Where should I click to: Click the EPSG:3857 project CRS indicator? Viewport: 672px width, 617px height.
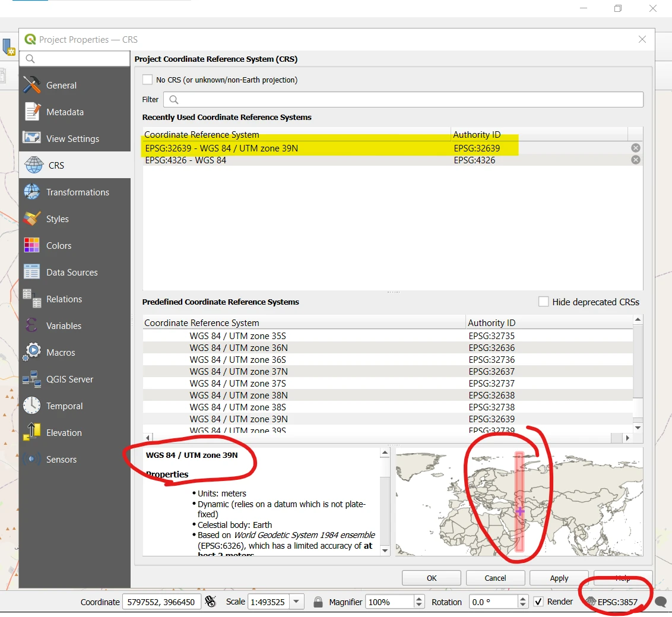(x=612, y=602)
